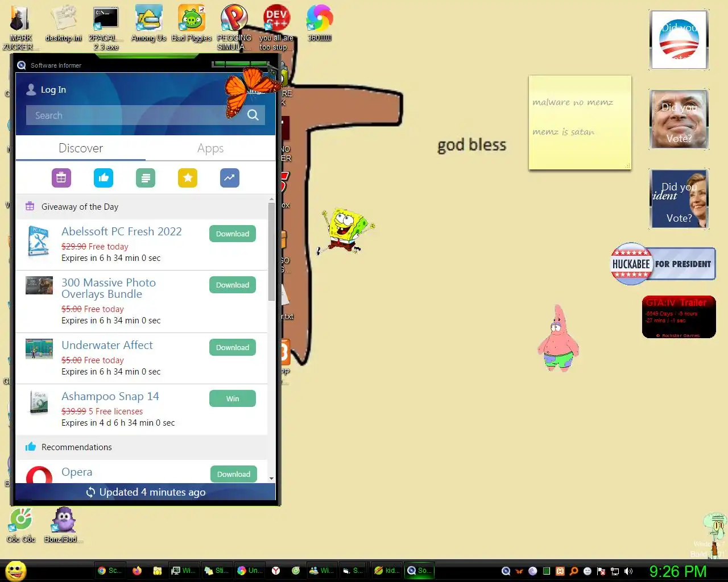Click the Underwater Affect thumbnail image
The width and height of the screenshot is (728, 582).
(39, 349)
